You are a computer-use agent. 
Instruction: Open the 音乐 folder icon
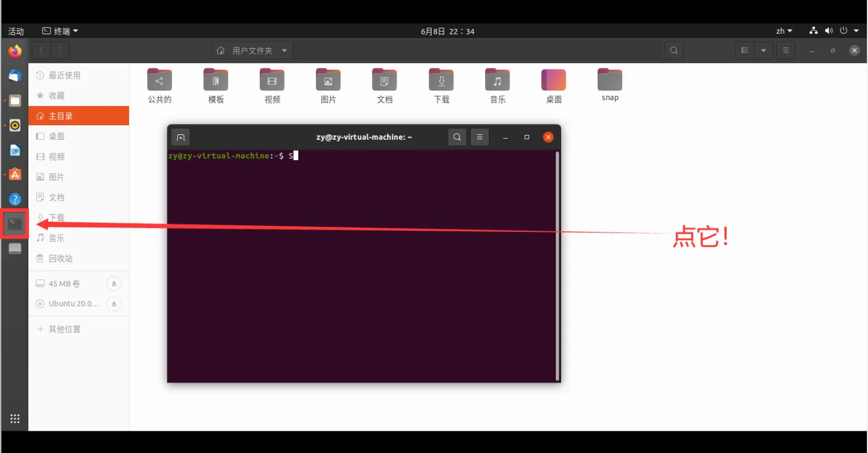click(497, 86)
